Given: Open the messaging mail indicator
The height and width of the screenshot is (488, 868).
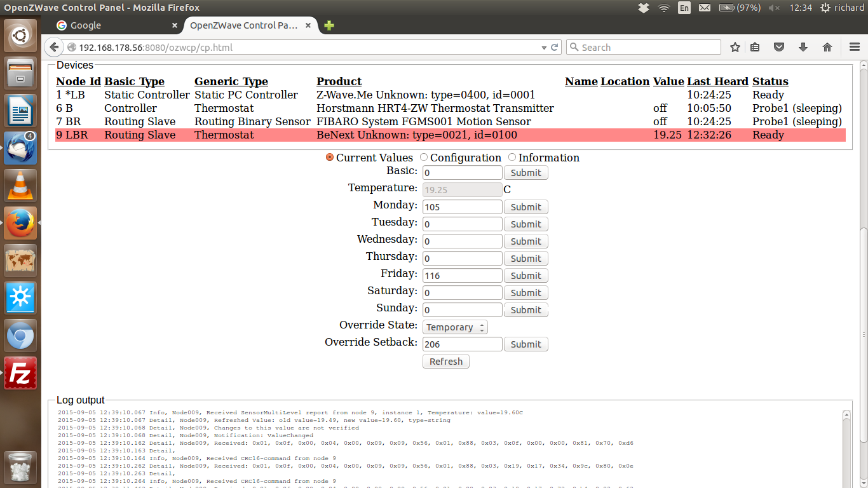Looking at the screenshot, I should point(705,8).
